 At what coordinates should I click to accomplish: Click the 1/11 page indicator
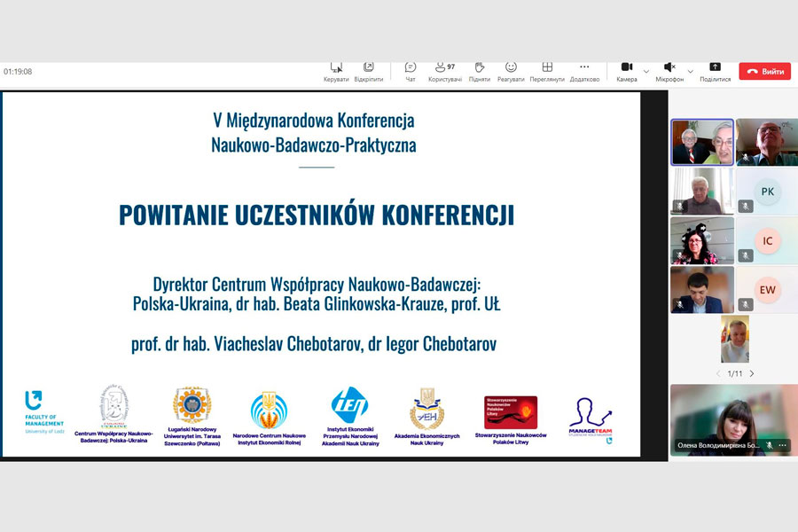point(735,373)
